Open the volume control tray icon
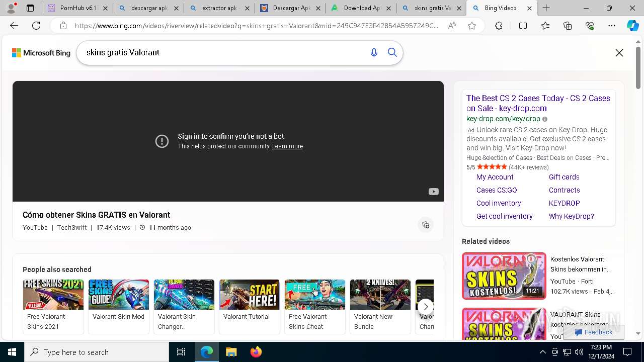 coord(579,352)
